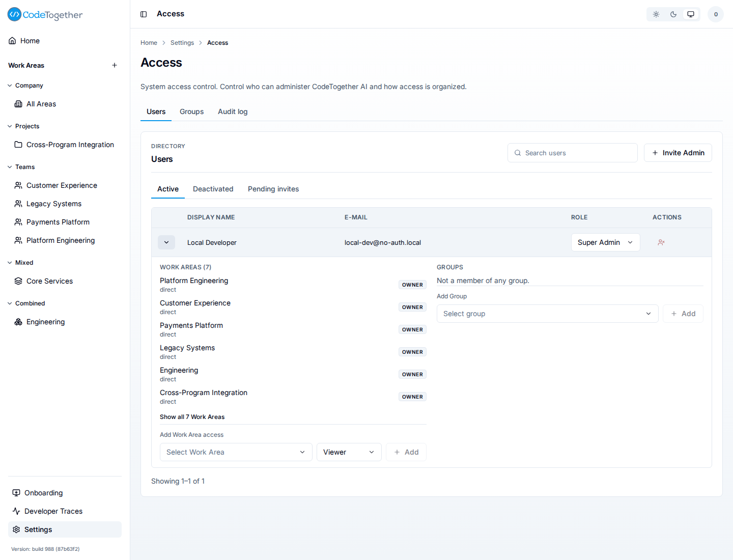Switch to the Deactivated users tab
This screenshot has height=560, width=733.
click(x=213, y=189)
